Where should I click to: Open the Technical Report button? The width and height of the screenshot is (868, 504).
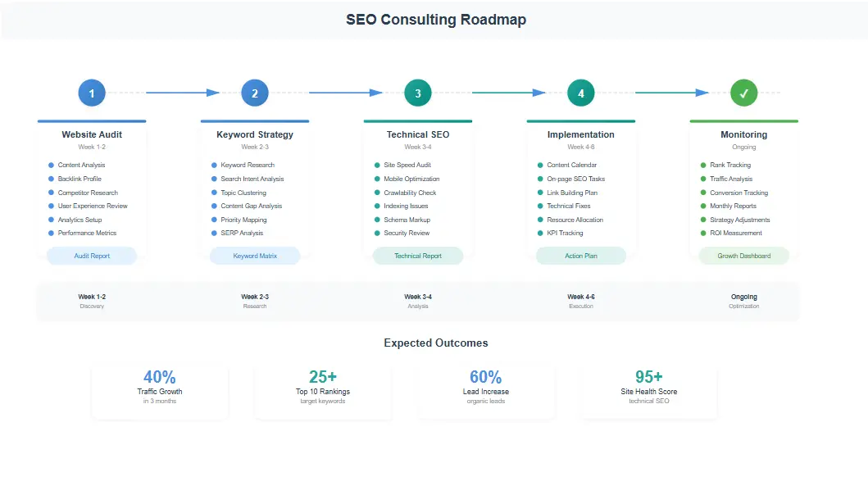418,255
